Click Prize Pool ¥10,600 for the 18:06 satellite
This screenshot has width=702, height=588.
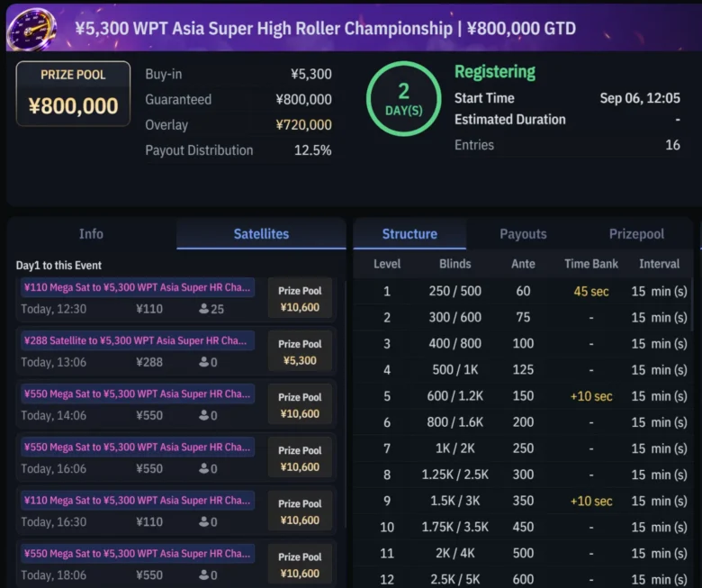(x=300, y=565)
